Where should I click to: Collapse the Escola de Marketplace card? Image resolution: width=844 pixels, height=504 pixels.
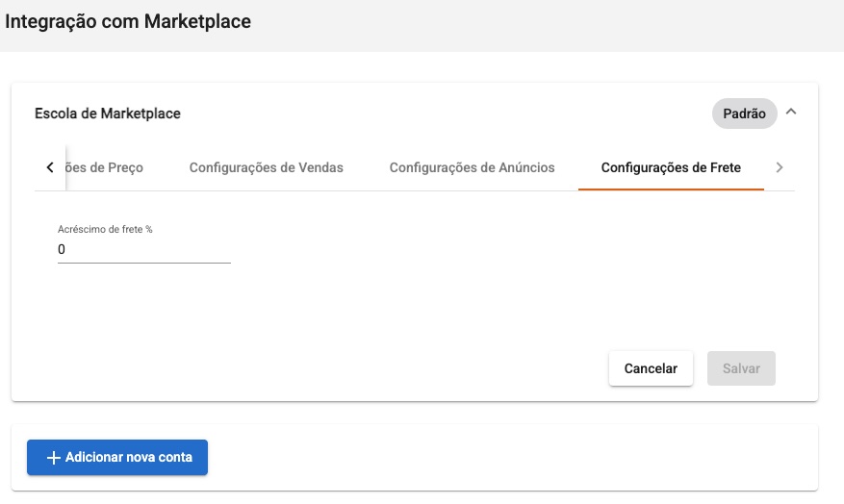click(791, 113)
